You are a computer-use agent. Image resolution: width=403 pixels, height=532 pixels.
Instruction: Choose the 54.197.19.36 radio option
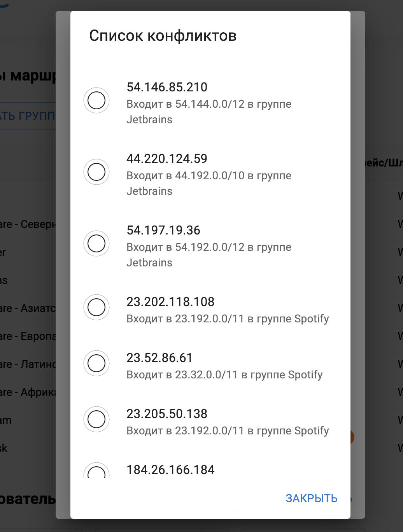(96, 243)
